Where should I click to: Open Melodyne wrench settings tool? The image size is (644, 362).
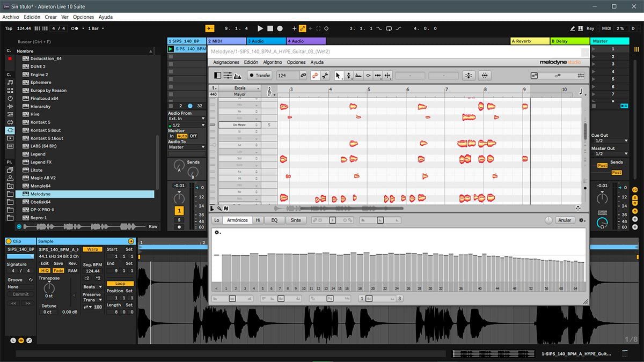[x=325, y=76]
